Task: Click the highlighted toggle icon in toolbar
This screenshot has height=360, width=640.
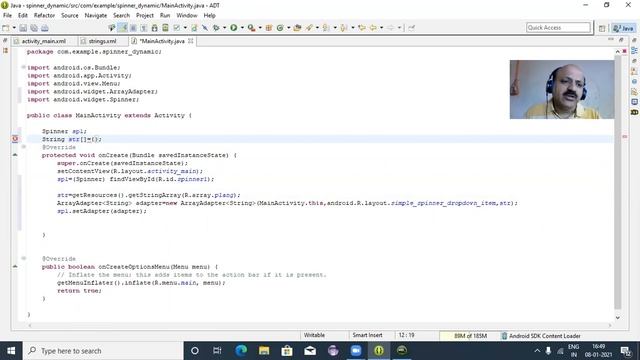Action: point(122,28)
